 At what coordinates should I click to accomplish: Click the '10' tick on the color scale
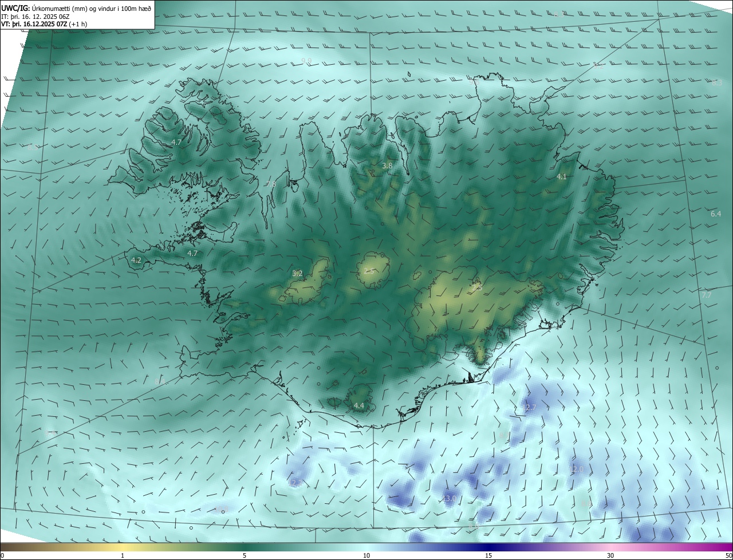366,555
